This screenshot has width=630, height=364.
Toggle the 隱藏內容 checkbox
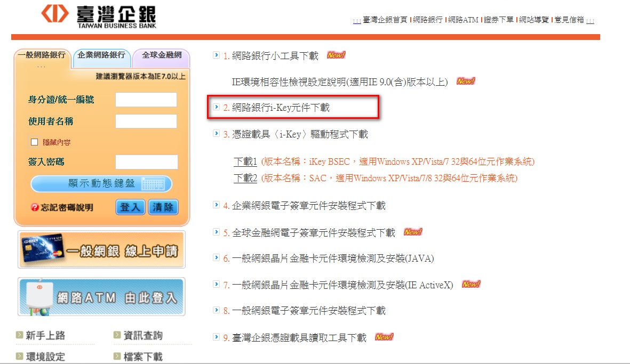[x=35, y=142]
